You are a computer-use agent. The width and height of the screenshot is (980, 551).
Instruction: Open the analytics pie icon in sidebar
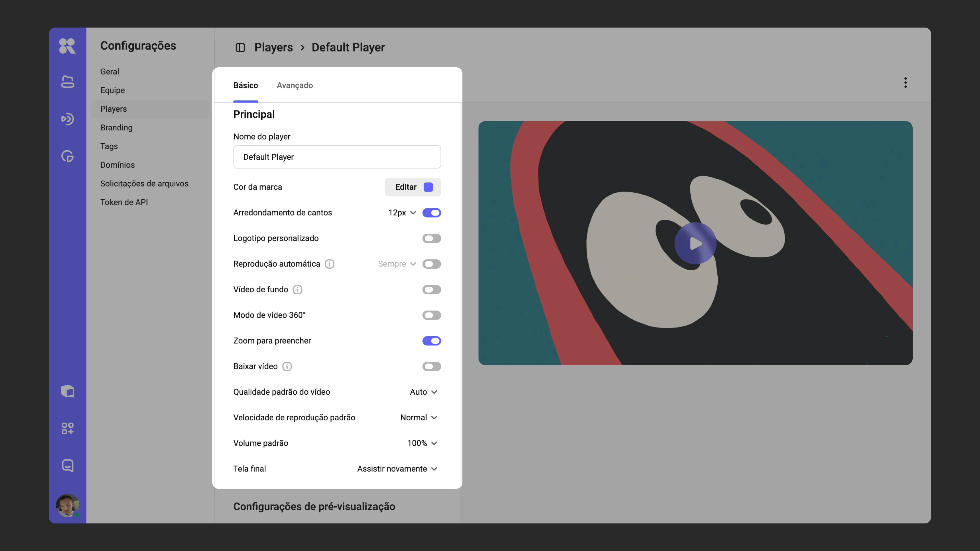67,156
